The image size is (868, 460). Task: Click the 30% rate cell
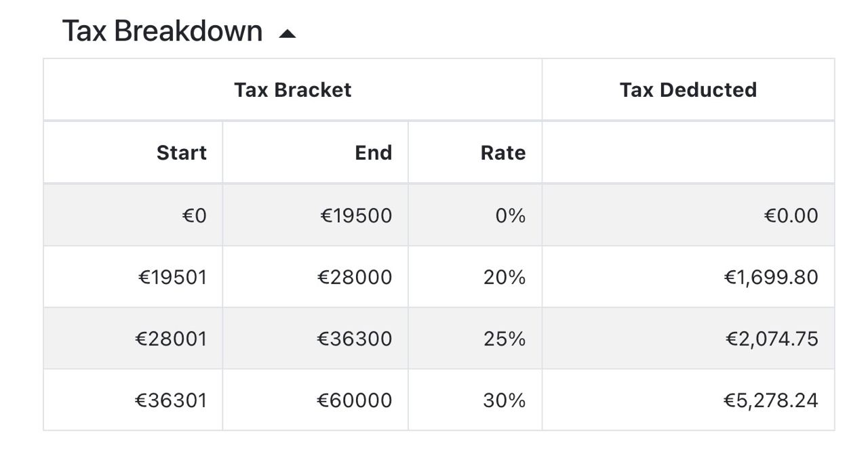504,400
